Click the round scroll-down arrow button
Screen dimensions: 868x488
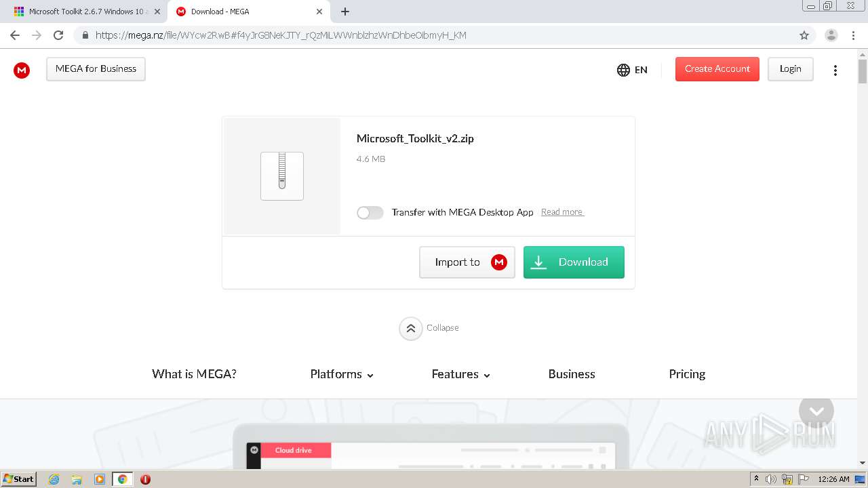(816, 411)
